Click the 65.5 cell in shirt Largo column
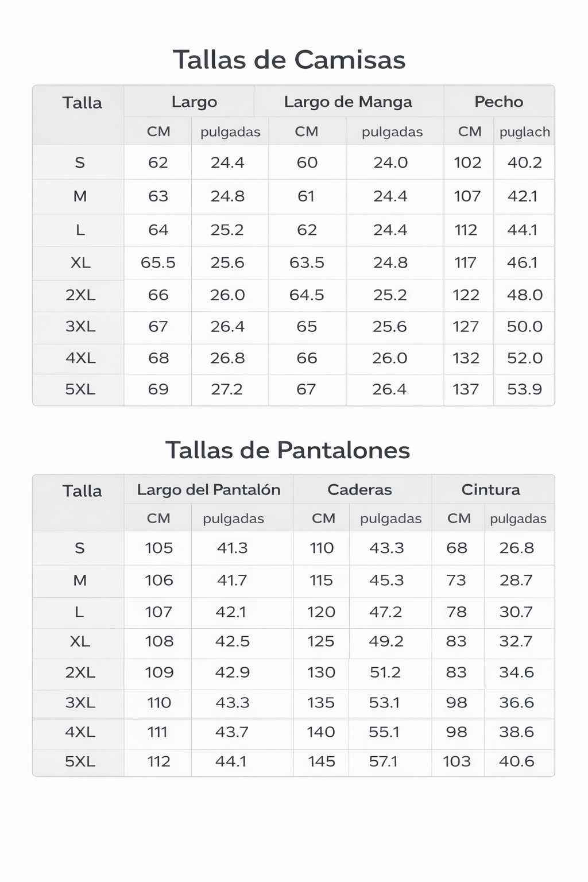The image size is (588, 882). [158, 263]
